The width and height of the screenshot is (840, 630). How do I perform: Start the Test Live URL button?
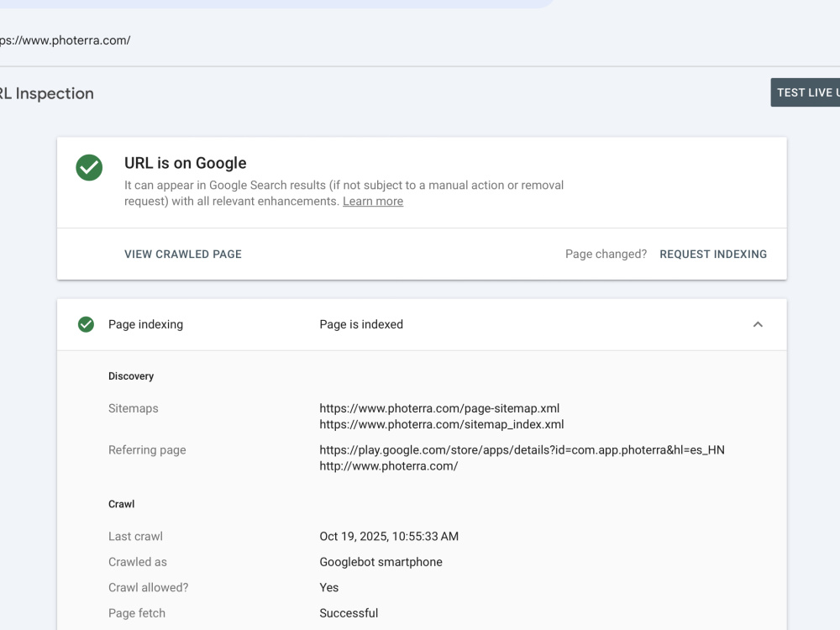[806, 92]
